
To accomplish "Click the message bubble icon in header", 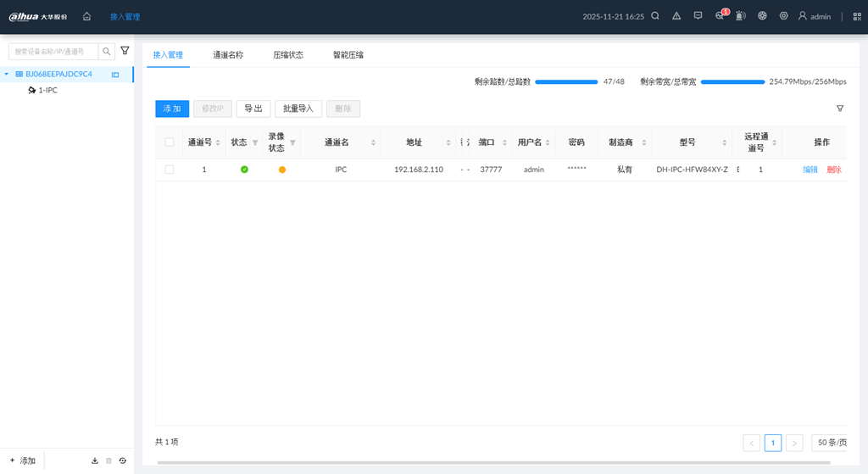I will [x=698, y=16].
